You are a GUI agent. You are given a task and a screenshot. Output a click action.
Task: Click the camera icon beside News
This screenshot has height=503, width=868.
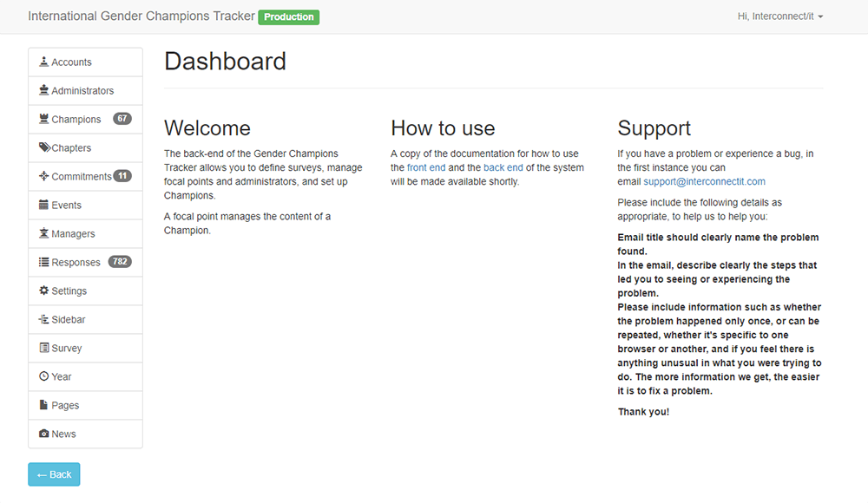point(43,434)
